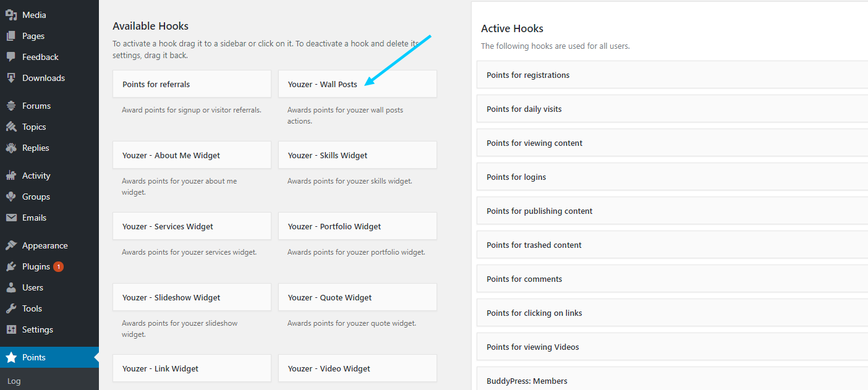
Task: Open Tools via the wrench icon
Action: pos(11,308)
